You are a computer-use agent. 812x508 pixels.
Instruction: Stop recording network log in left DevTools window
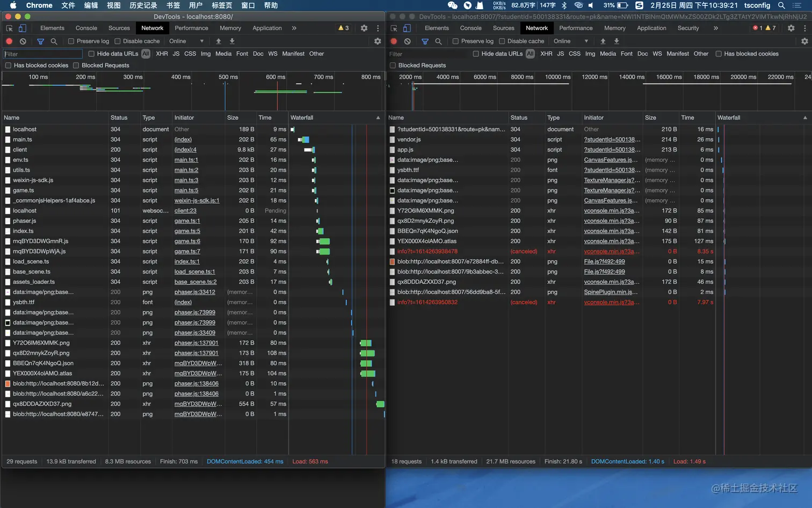pyautogui.click(x=9, y=41)
